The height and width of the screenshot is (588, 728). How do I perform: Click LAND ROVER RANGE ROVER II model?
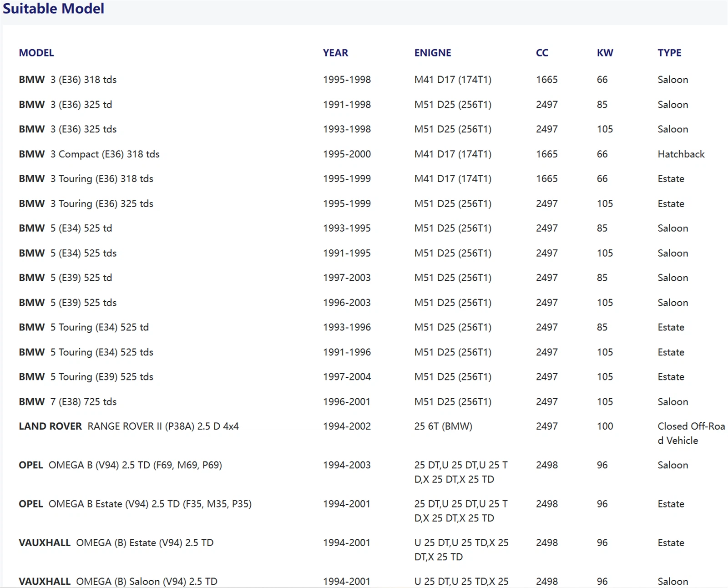click(129, 426)
